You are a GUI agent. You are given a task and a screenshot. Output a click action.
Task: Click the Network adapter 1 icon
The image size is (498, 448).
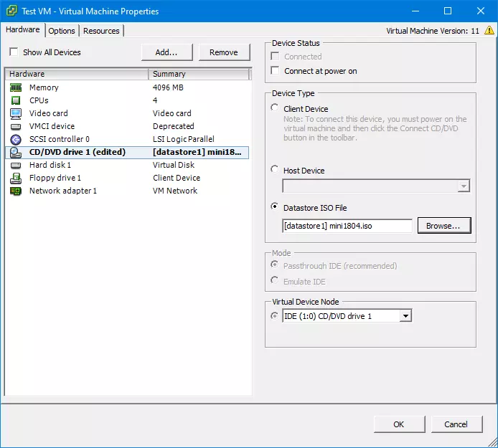[x=16, y=191]
